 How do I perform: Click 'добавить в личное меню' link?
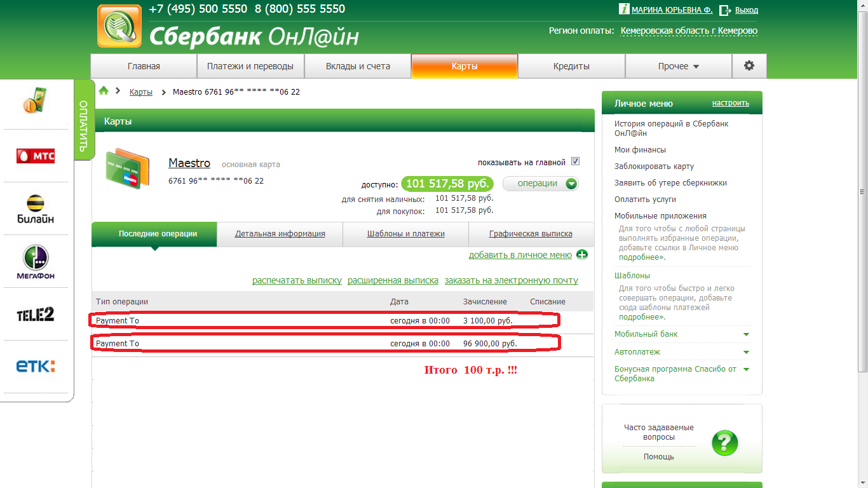point(520,255)
